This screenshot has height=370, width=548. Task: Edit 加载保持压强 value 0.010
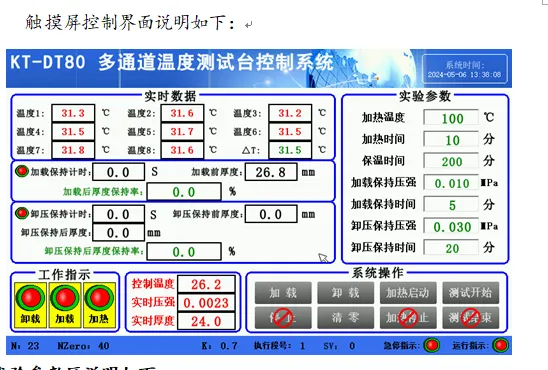(451, 183)
